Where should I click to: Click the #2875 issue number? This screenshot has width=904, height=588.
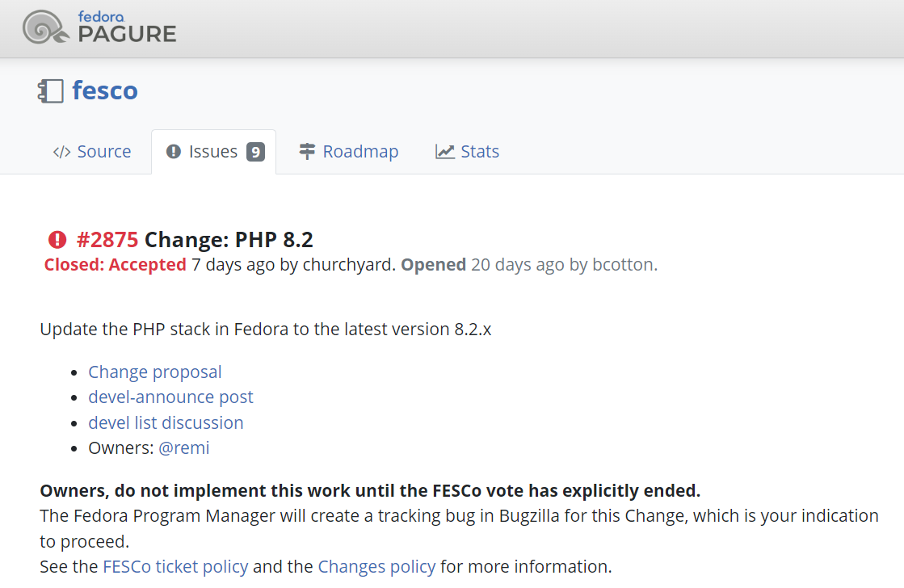(x=107, y=240)
